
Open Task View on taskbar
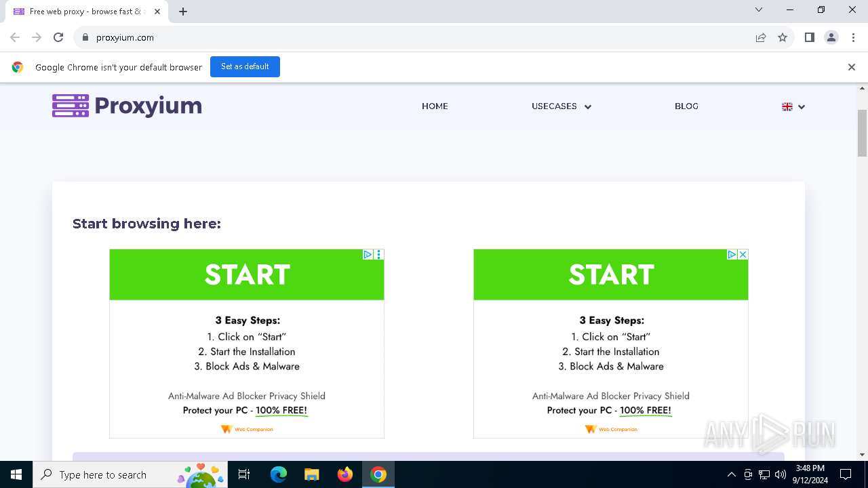tap(244, 474)
